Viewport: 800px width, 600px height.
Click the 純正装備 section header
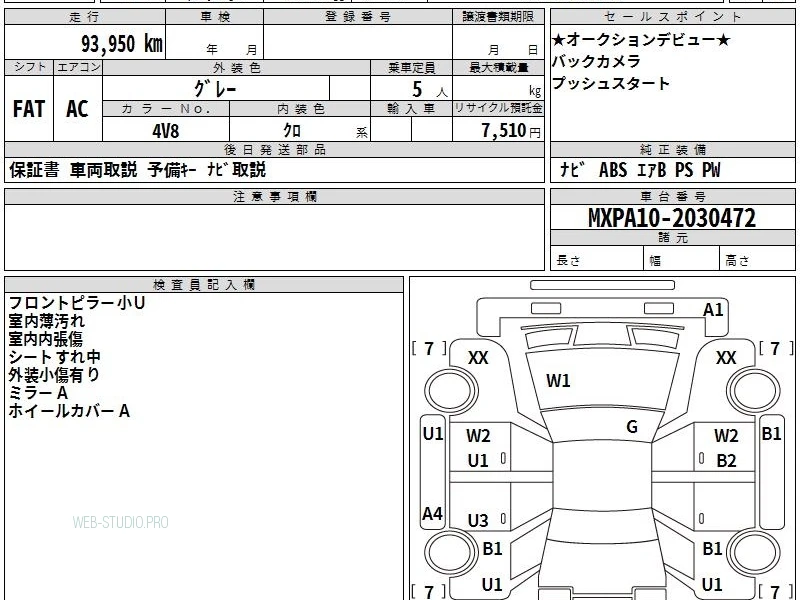point(672,149)
